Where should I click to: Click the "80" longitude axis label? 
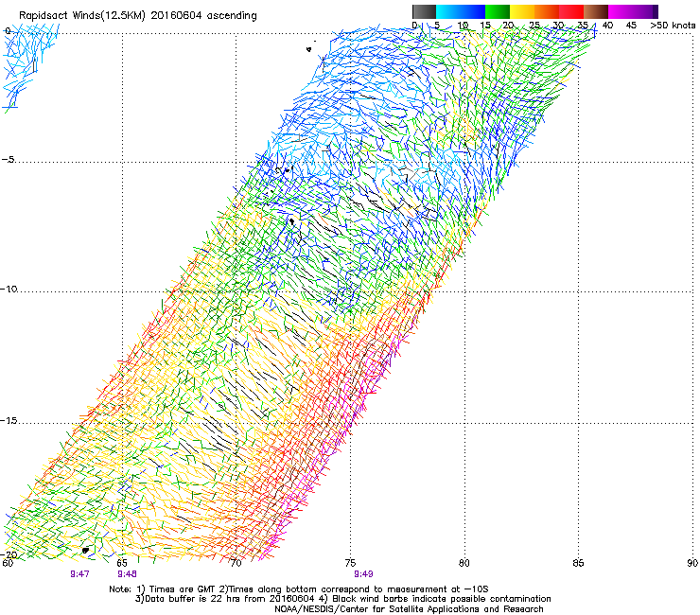pos(464,563)
